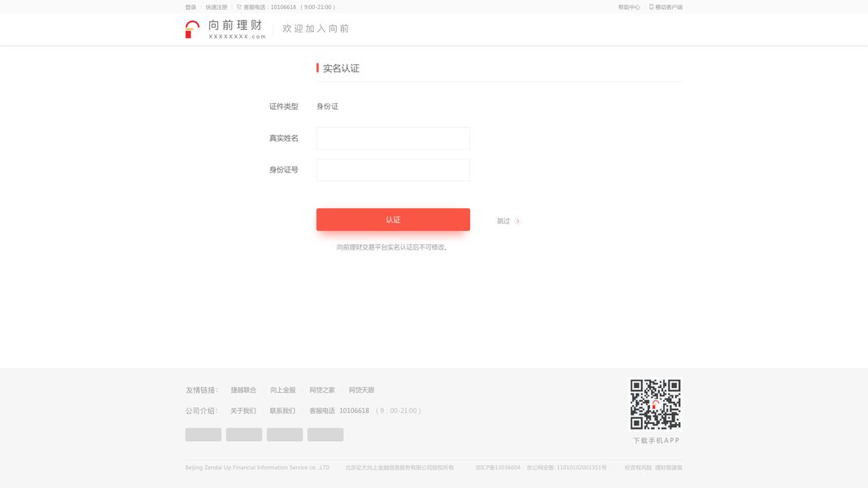Click the 京ICP备13036604 text in the footer

[498, 468]
